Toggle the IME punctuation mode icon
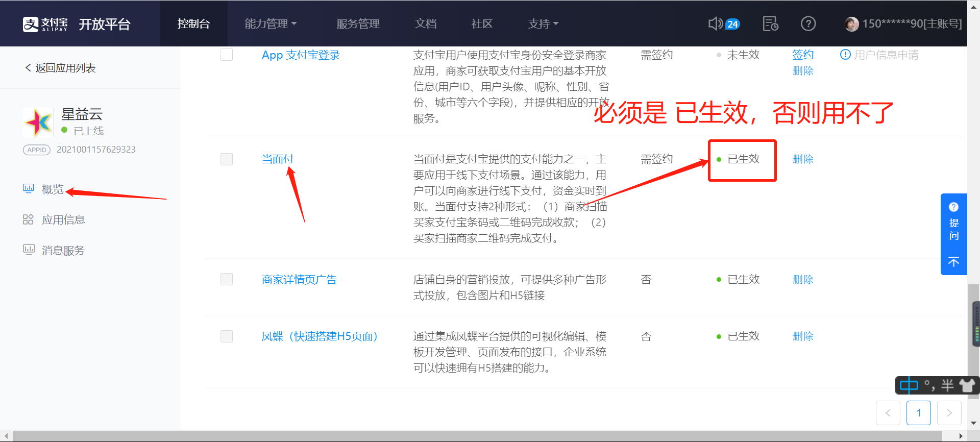Image resolution: width=980 pixels, height=442 pixels. pyautogui.click(x=929, y=385)
